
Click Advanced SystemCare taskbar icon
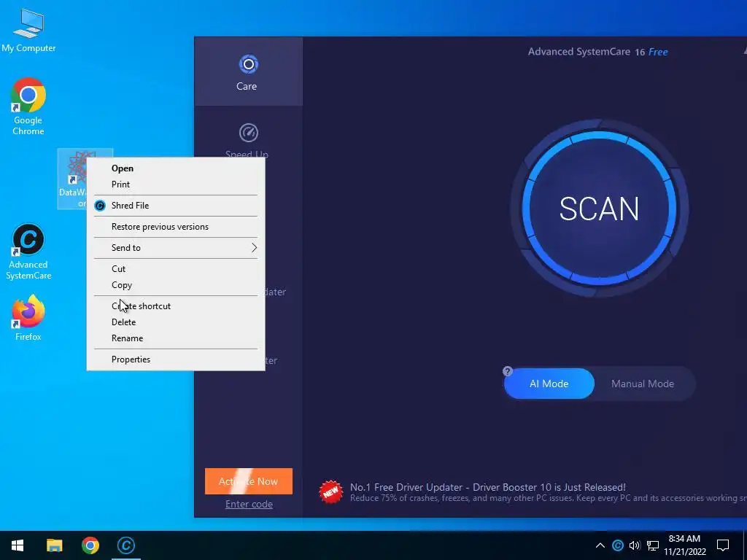click(x=125, y=545)
